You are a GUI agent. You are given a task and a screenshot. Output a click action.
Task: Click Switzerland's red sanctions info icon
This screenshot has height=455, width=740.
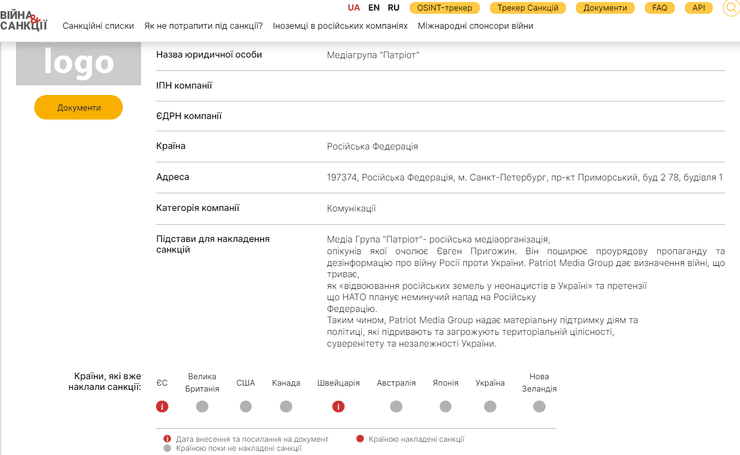point(338,407)
